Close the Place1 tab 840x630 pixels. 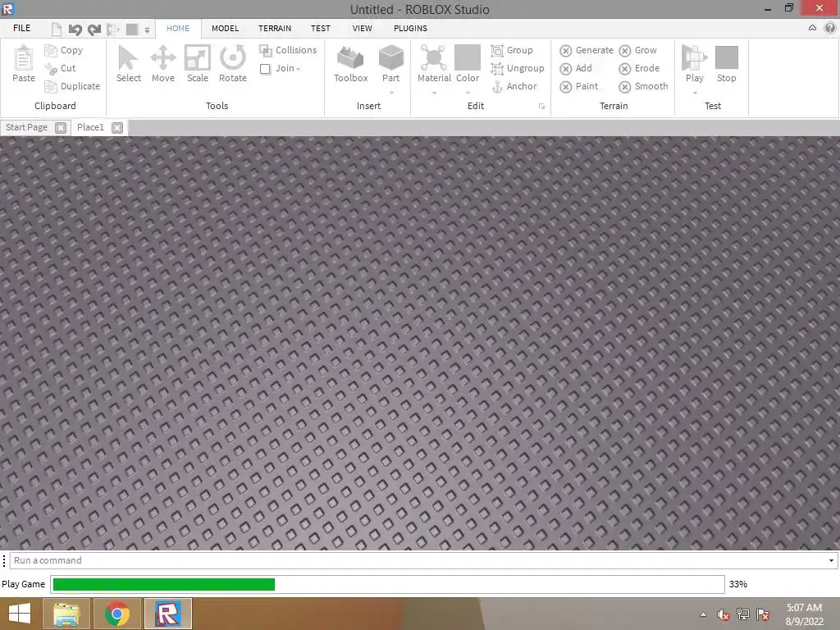tap(116, 128)
